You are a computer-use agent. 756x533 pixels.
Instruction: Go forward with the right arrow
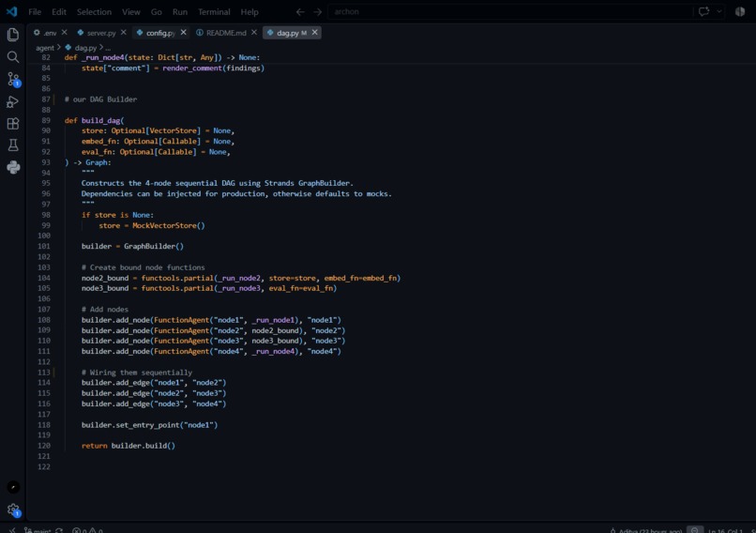click(317, 11)
